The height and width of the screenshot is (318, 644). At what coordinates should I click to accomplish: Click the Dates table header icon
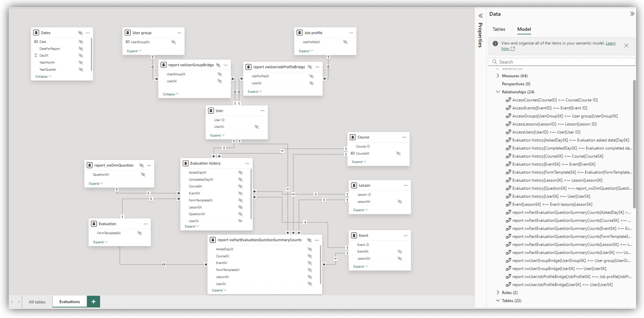[x=36, y=33]
